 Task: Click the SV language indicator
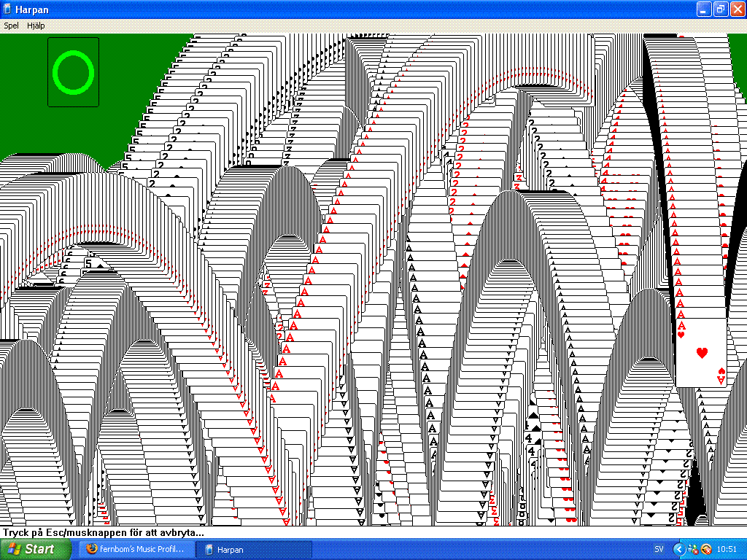[659, 549]
